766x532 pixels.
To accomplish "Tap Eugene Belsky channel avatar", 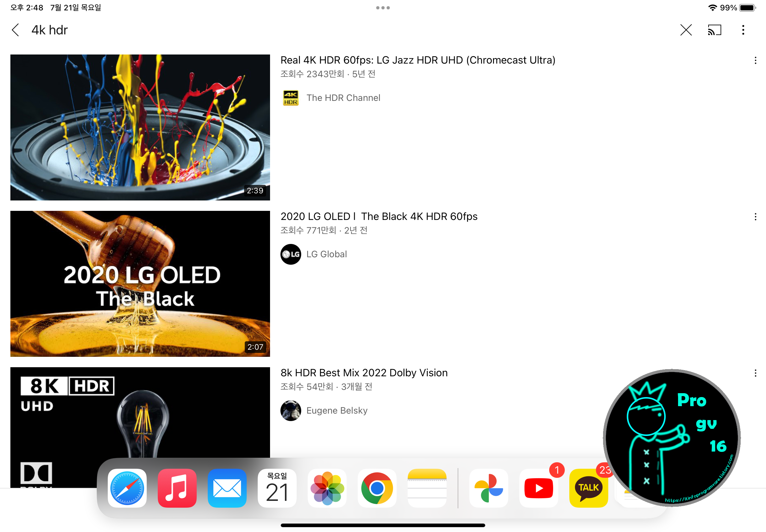I will 290,411.
